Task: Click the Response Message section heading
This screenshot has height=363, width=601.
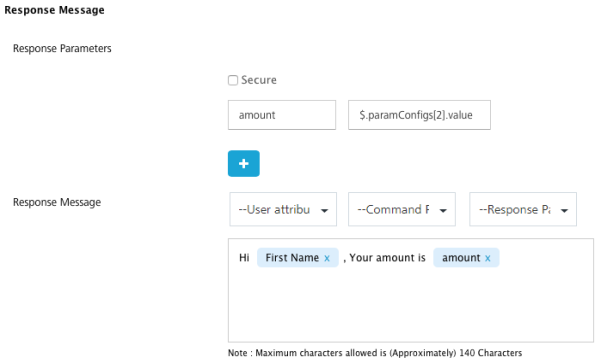Action: (54, 10)
